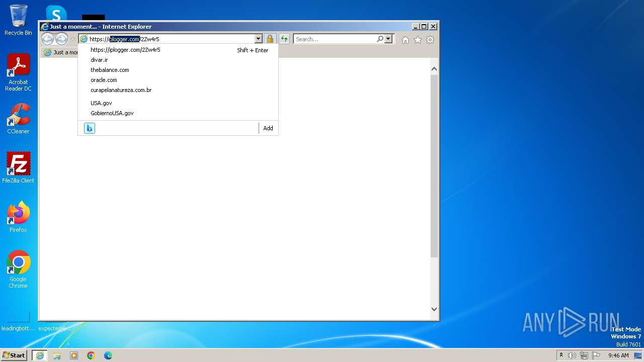This screenshot has width=644, height=362.
Task: Open Favorites star icon
Action: 418,40
